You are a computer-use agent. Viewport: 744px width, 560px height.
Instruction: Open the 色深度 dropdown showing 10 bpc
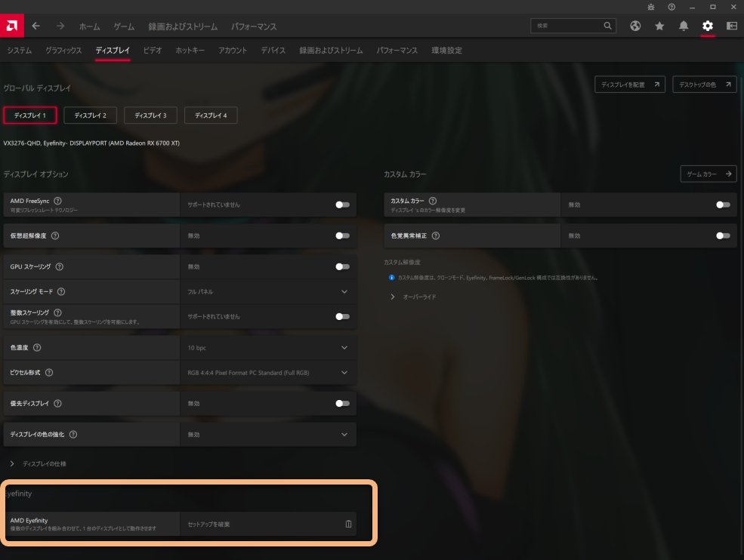pos(344,347)
